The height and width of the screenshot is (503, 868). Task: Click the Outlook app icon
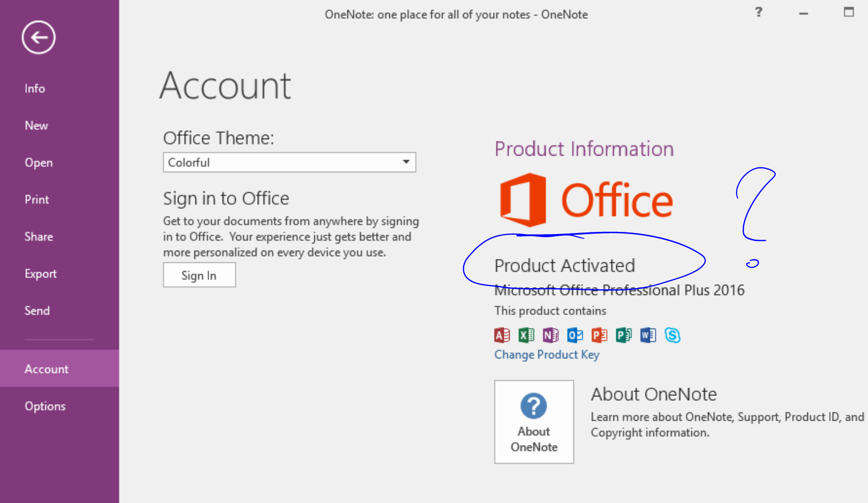[575, 335]
